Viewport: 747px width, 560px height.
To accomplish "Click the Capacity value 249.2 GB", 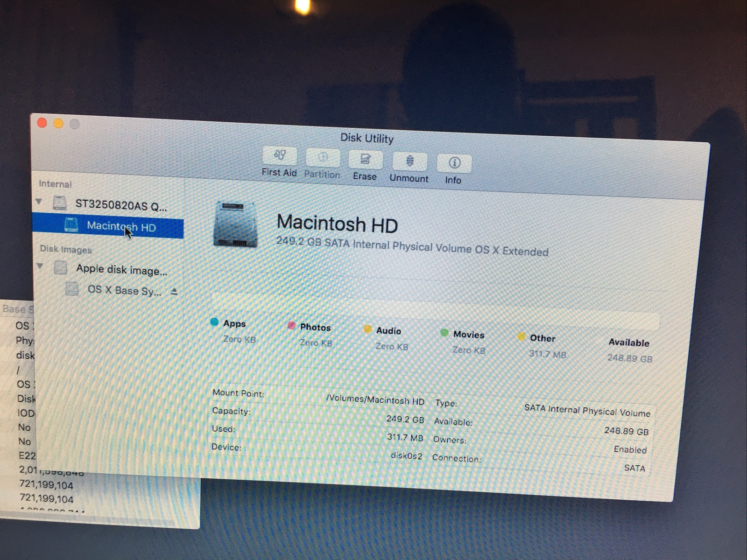I will pos(405,419).
